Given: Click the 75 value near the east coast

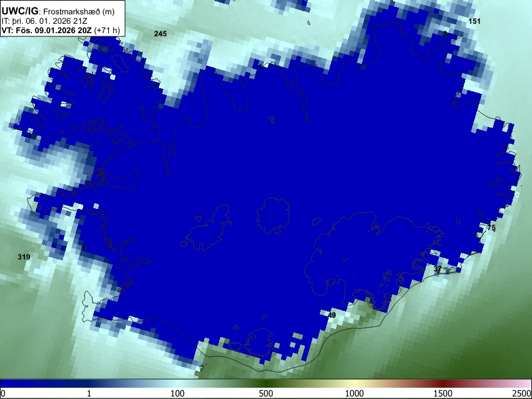Looking at the screenshot, I should coord(491,228).
